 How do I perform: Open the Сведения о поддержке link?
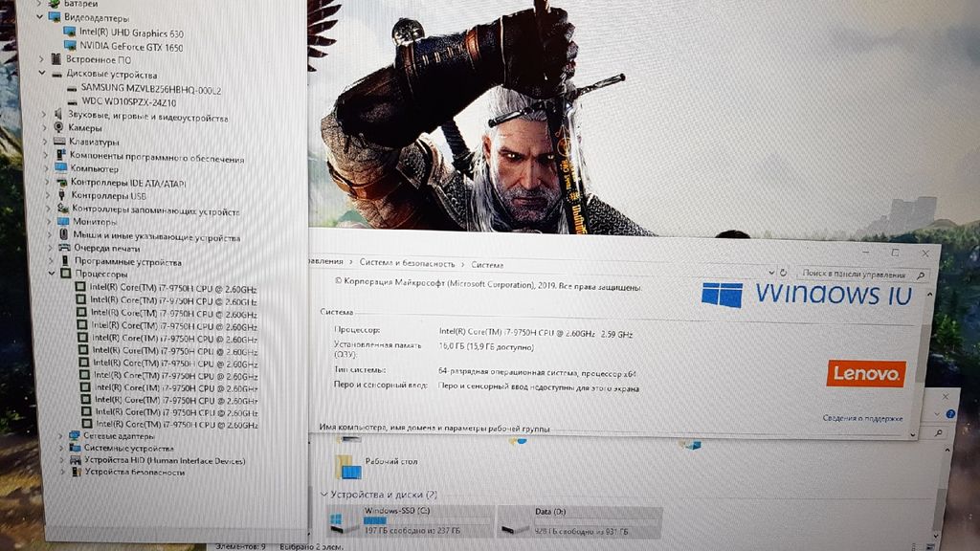tap(862, 418)
